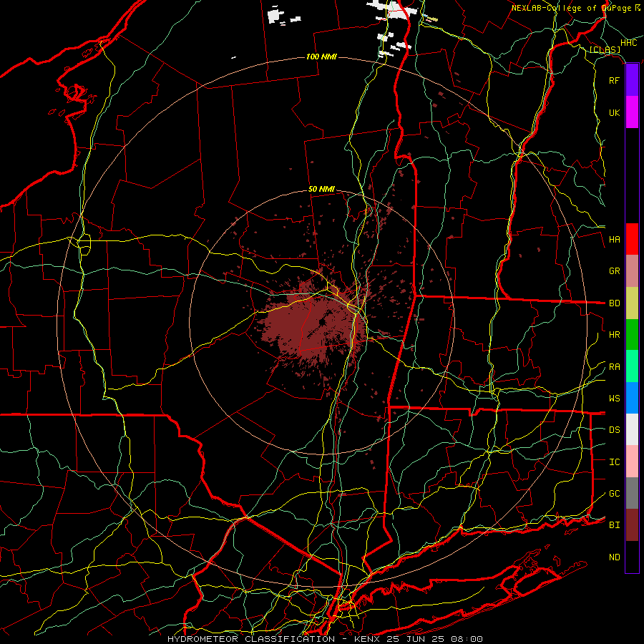Select the GC gray legend swatch

point(632,493)
